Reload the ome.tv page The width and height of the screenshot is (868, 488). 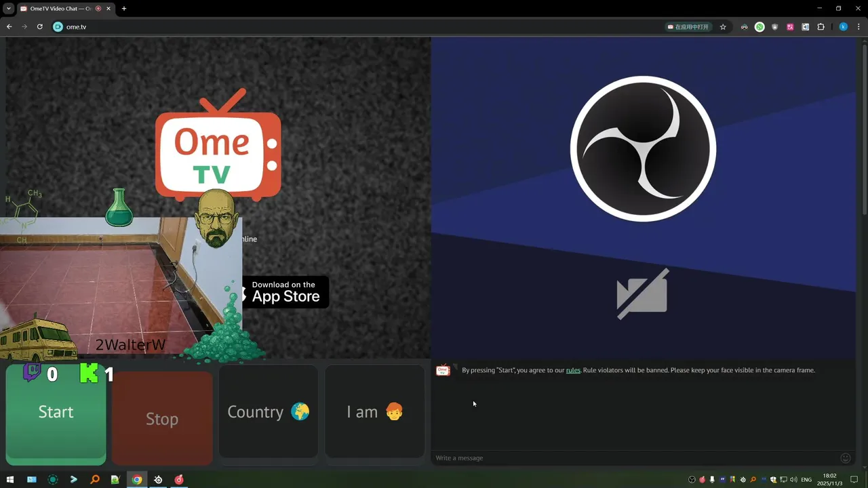click(40, 27)
